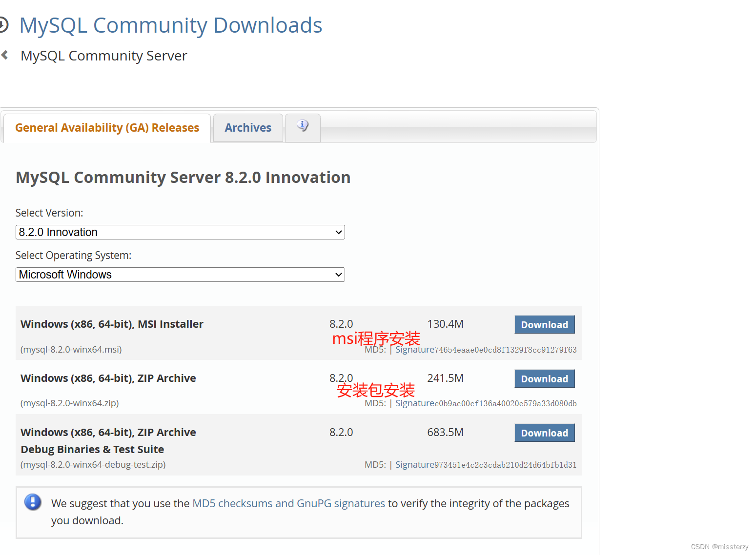Click the (mysql-8.2.0-winx64-debug-test.zip) file name
This screenshot has height=555, width=756.
pyautogui.click(x=93, y=465)
